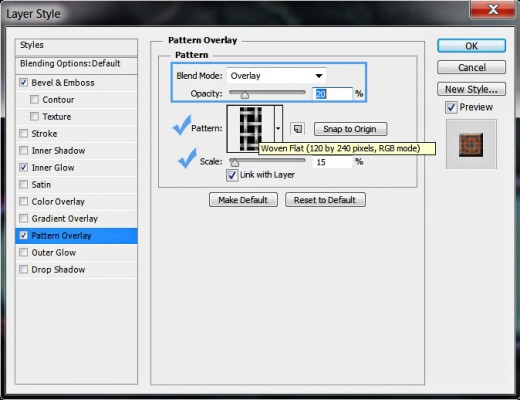520x400 pixels.
Task: Click the Opacity percentage input field
Action: coord(332,94)
